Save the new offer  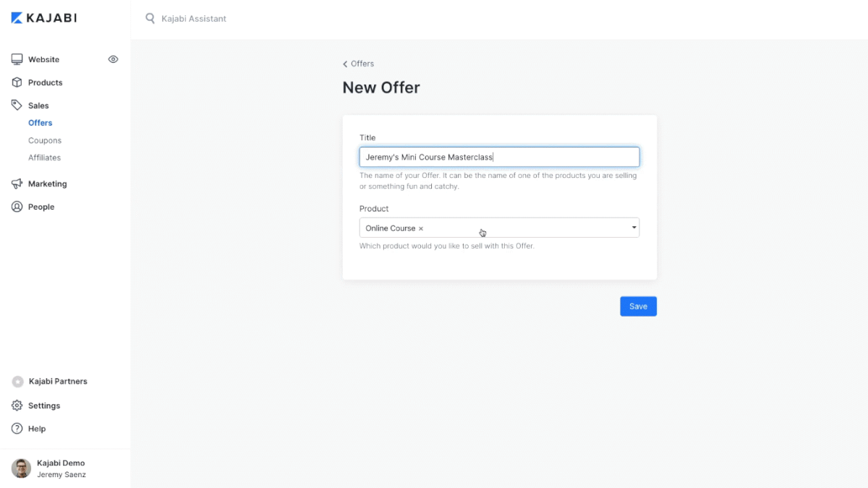tap(638, 307)
